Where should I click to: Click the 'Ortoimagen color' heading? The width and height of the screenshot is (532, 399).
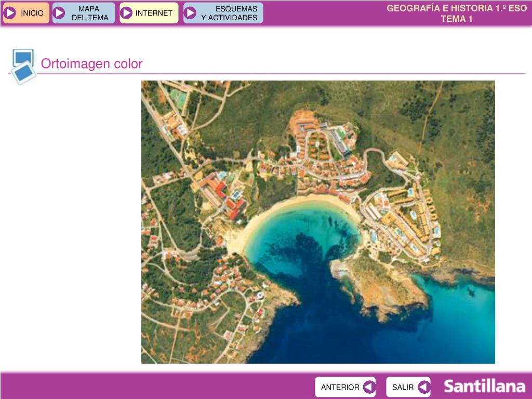pos(91,63)
